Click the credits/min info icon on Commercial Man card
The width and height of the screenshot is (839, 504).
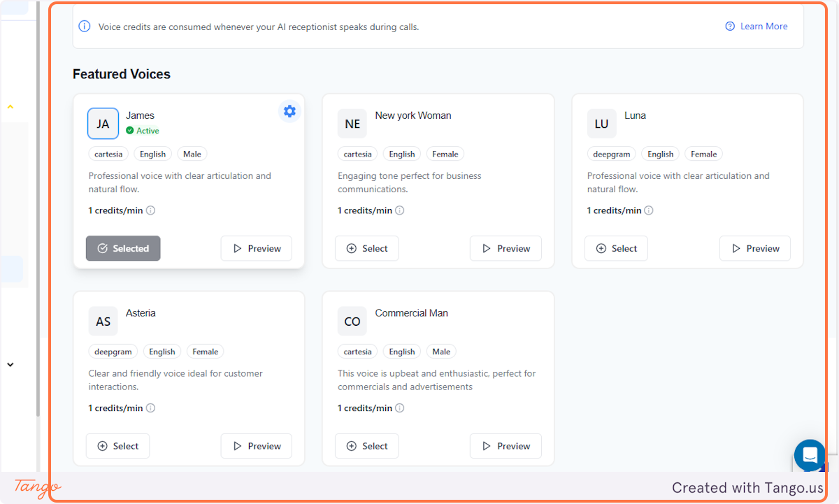[399, 408]
